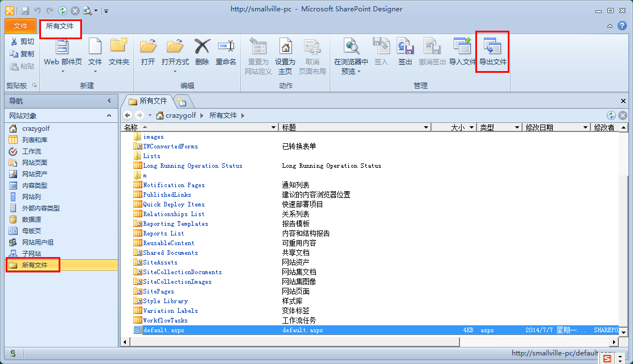Viewport: 633px width, 364px height.
Task: Click 所有文件 in the breadcrumb
Action: coord(223,115)
